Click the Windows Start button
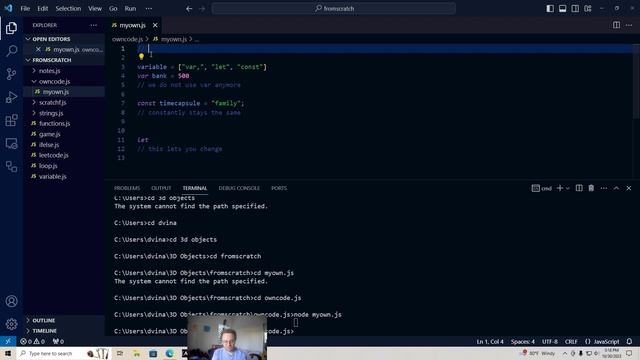The image size is (640, 360). (8, 353)
